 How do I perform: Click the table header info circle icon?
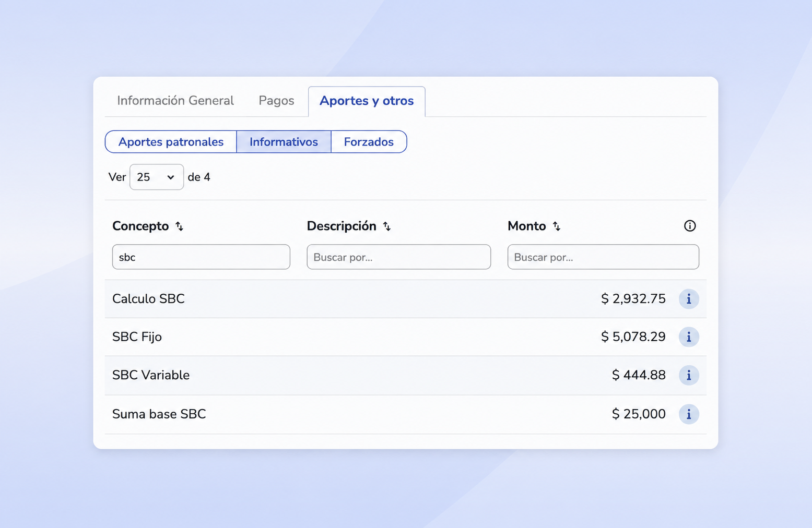coord(690,226)
